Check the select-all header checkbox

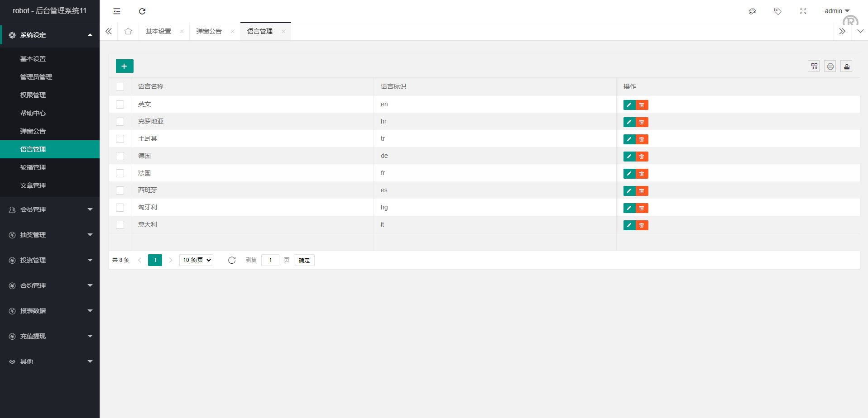[120, 87]
